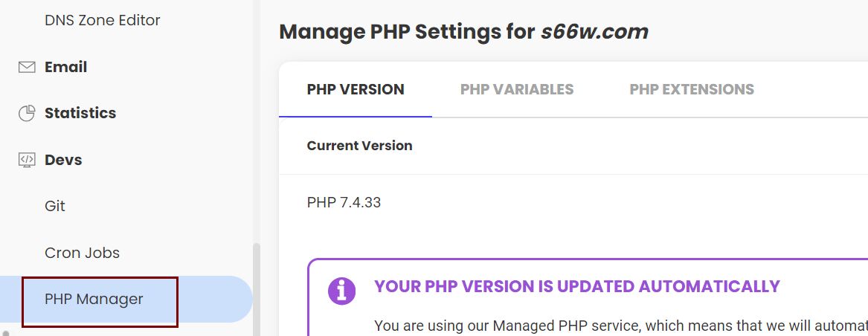Open the PHP EXTENSIONS tab
This screenshot has width=868, height=336.
click(692, 90)
